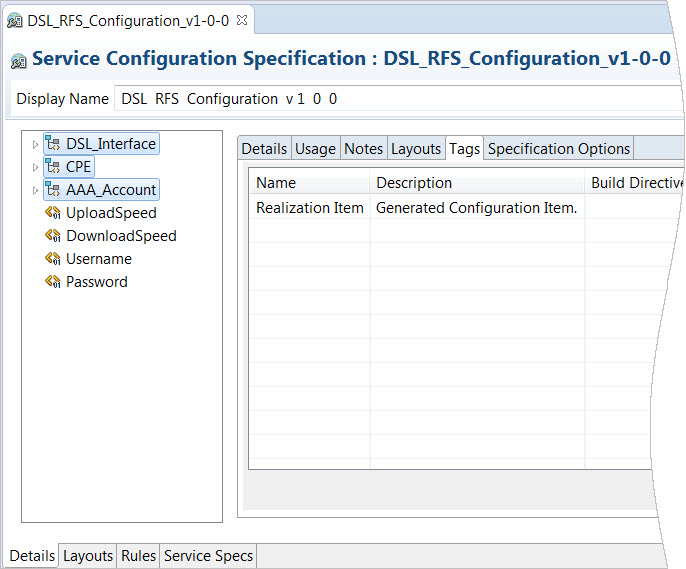Screen dimensions: 686x569
Task: Click the UploadSpeed characteristic icon
Action: tap(53, 213)
